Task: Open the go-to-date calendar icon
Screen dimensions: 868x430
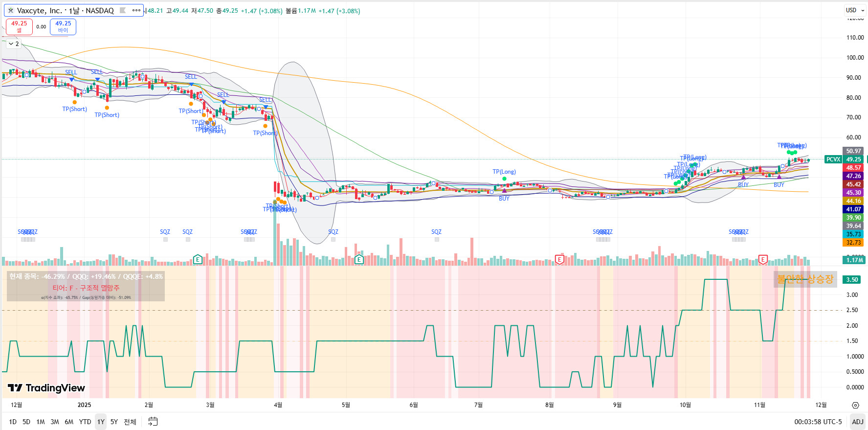Action: pyautogui.click(x=153, y=422)
